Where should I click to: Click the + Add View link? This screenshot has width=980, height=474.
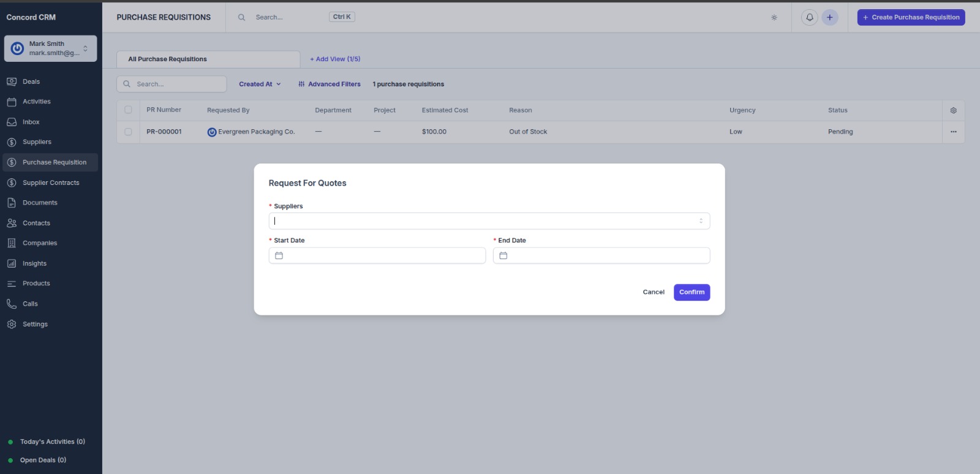point(335,59)
